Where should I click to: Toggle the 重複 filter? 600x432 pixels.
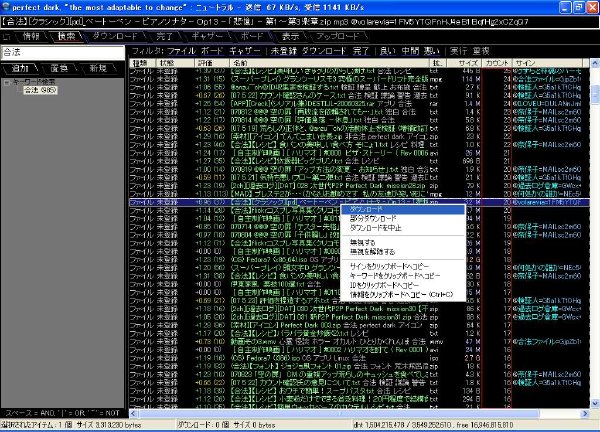[481, 51]
